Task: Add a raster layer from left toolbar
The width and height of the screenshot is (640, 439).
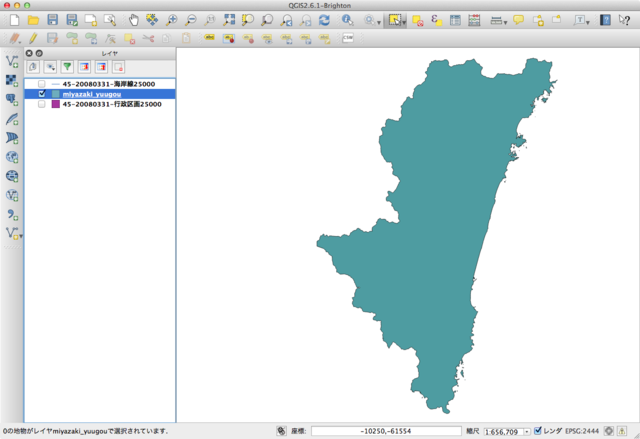Action: (12, 80)
